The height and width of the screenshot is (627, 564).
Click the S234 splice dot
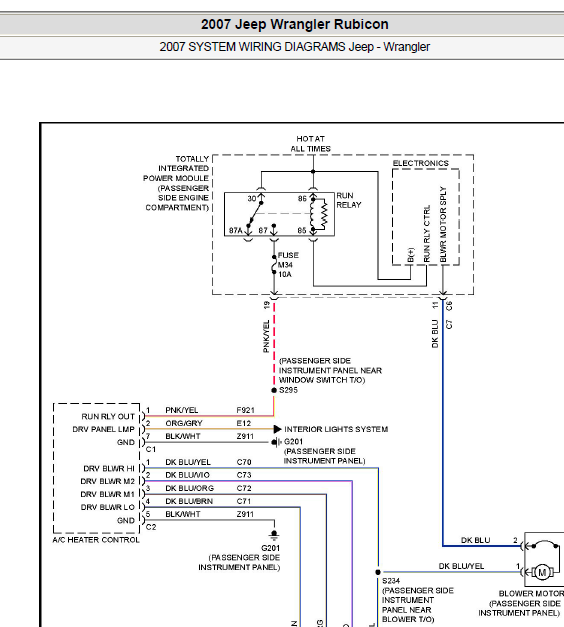[378, 572]
